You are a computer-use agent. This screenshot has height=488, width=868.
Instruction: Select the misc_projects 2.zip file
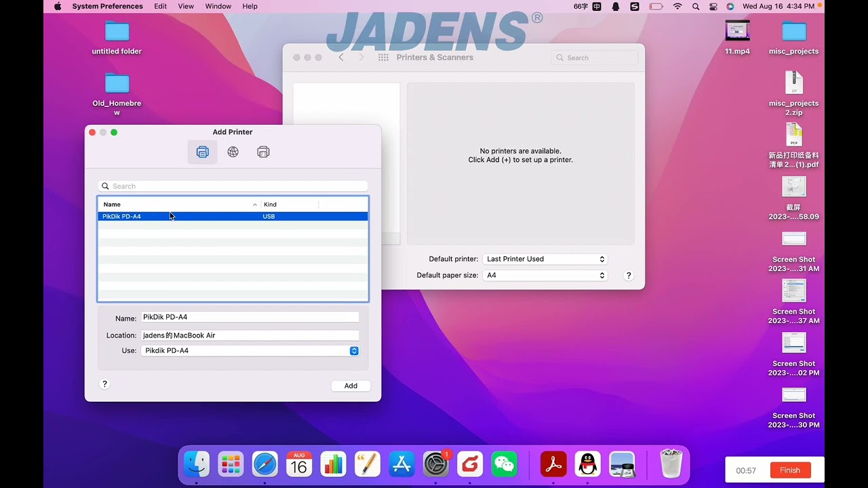[x=793, y=94]
